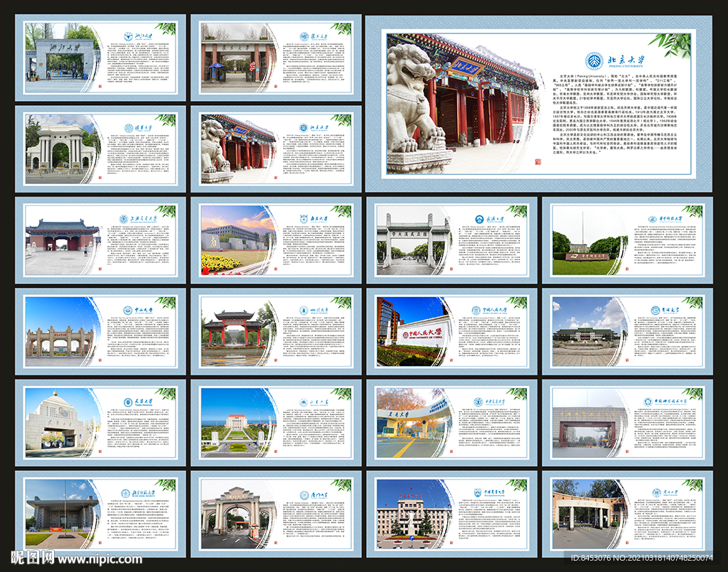Click the Huazhong University of Science and Technology emblem
This screenshot has width=728, height=572.
[654, 219]
